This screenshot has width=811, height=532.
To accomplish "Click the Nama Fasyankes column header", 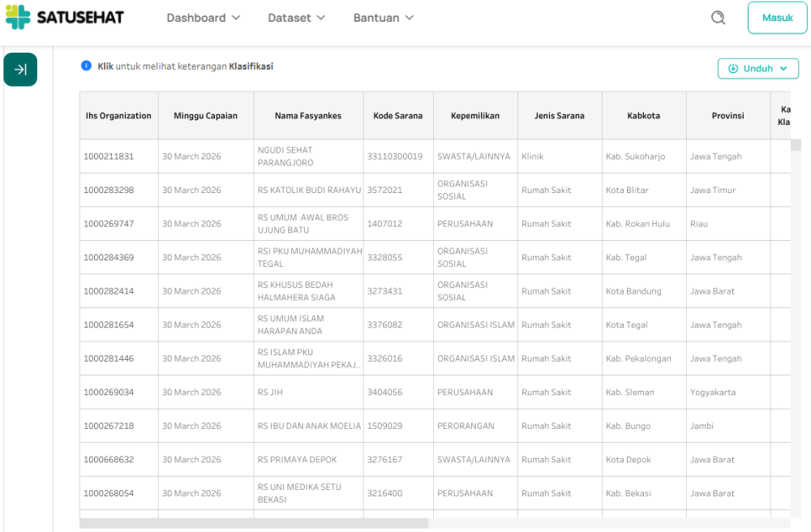I will [x=308, y=116].
